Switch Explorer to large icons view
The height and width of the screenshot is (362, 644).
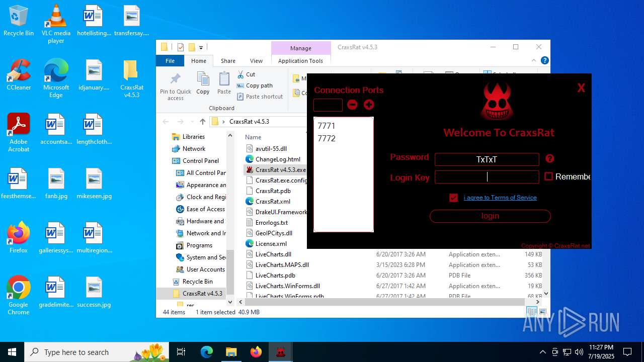[x=543, y=312]
